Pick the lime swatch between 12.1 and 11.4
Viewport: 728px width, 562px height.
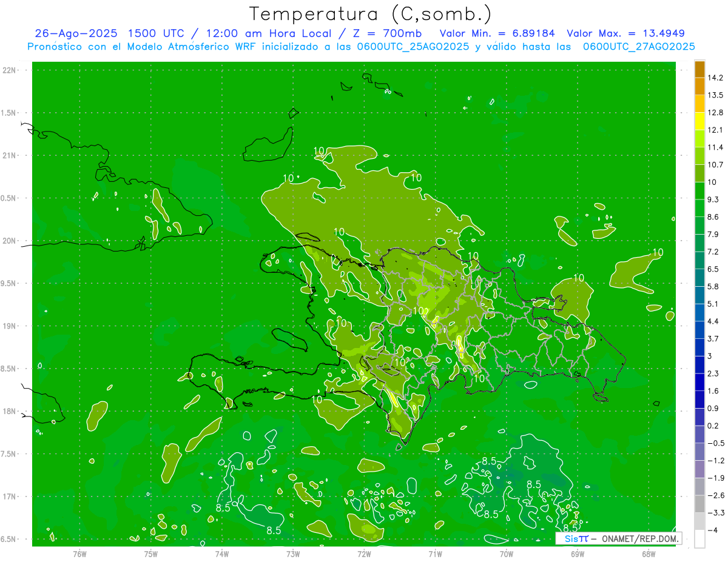pyautogui.click(x=699, y=139)
